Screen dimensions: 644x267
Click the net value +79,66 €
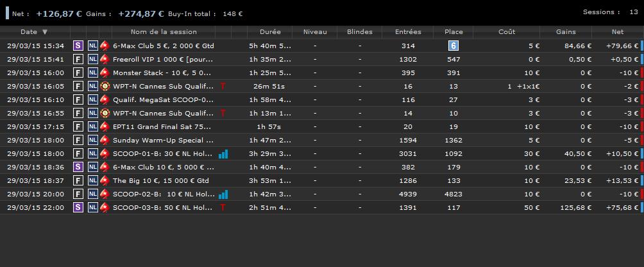(622, 46)
